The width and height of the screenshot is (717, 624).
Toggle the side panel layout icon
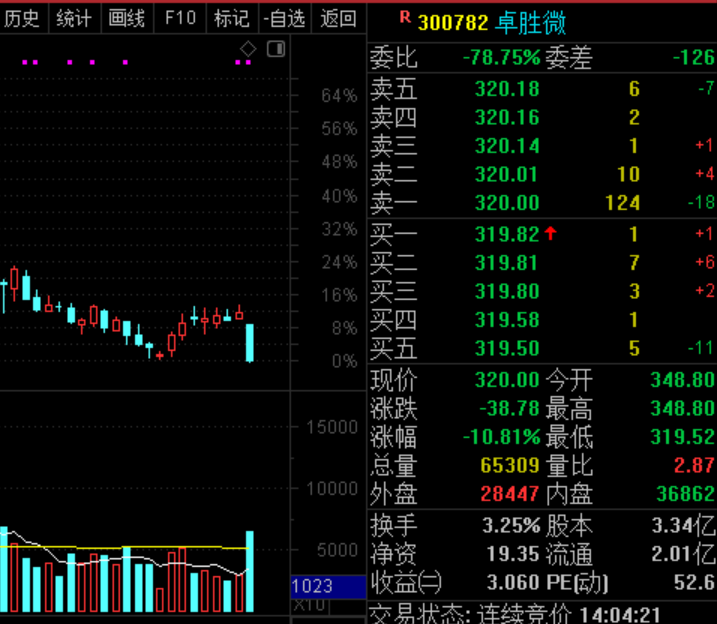coord(275,48)
